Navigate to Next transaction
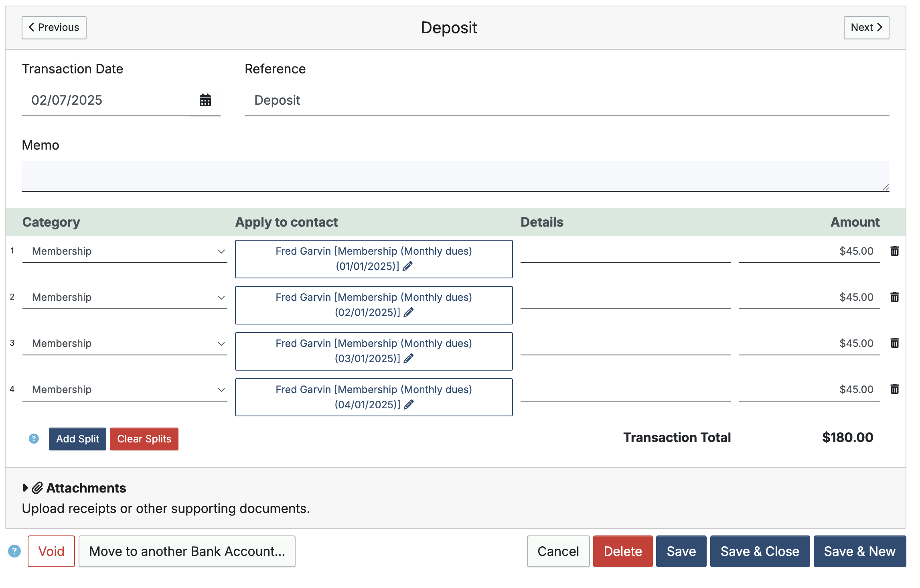 tap(866, 28)
